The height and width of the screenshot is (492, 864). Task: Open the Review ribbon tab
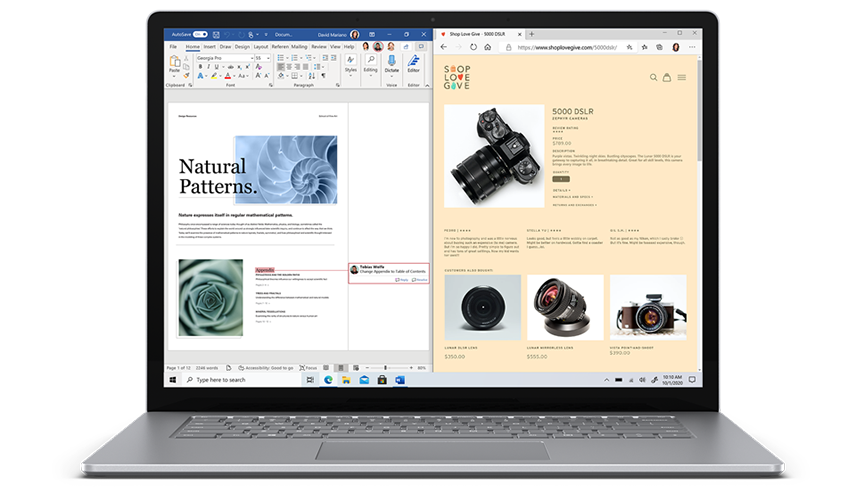pos(318,47)
